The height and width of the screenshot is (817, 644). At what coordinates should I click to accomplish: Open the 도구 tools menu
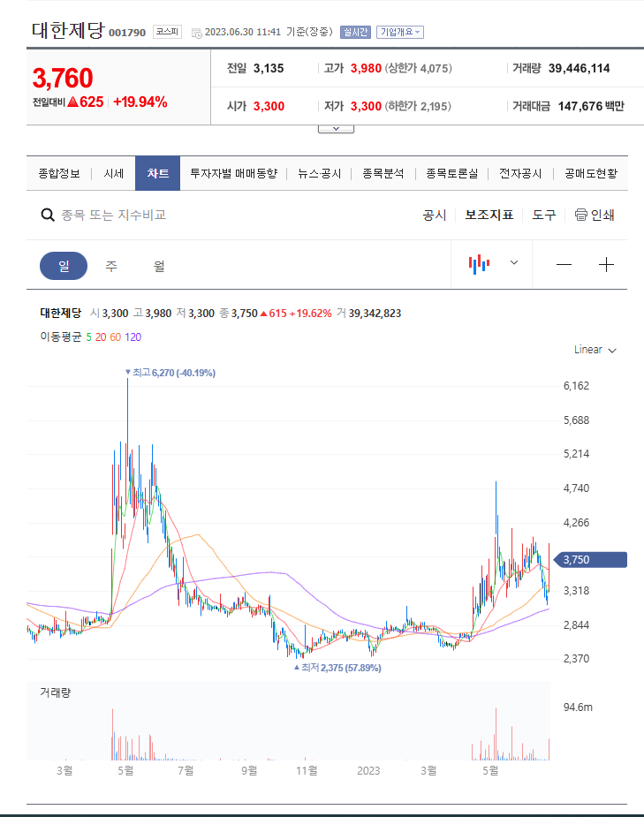(543, 215)
